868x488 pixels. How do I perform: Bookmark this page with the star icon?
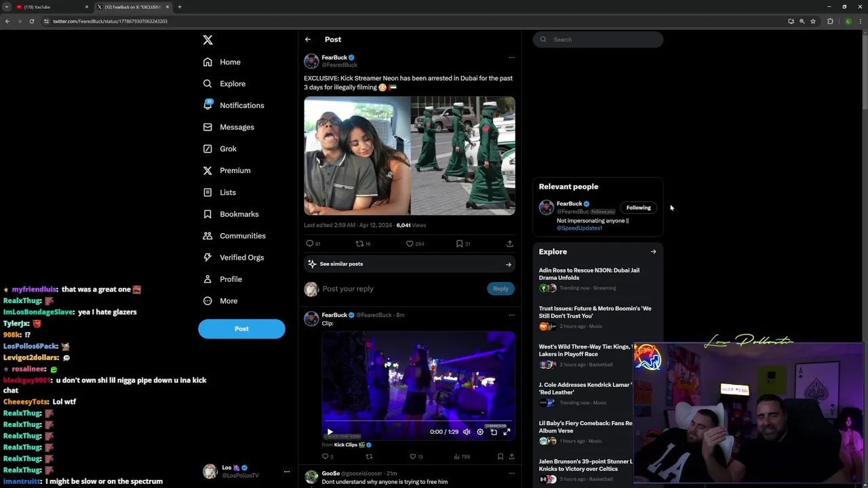tap(813, 21)
